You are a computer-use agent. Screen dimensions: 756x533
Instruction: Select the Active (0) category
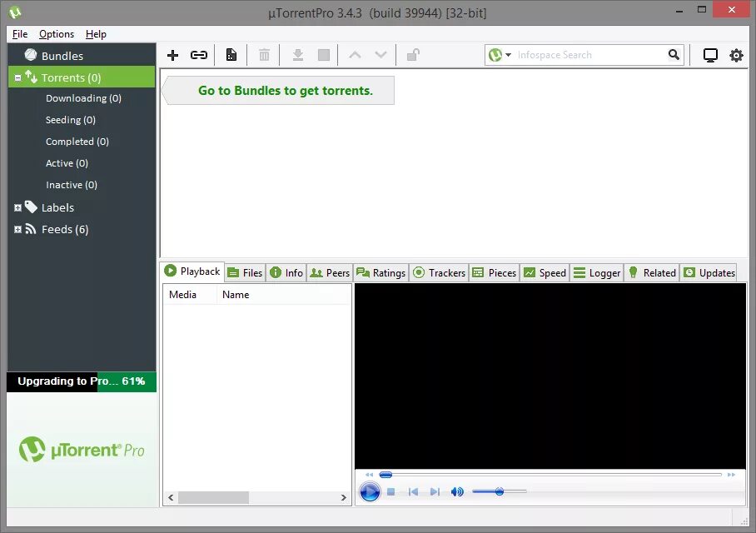(x=67, y=163)
